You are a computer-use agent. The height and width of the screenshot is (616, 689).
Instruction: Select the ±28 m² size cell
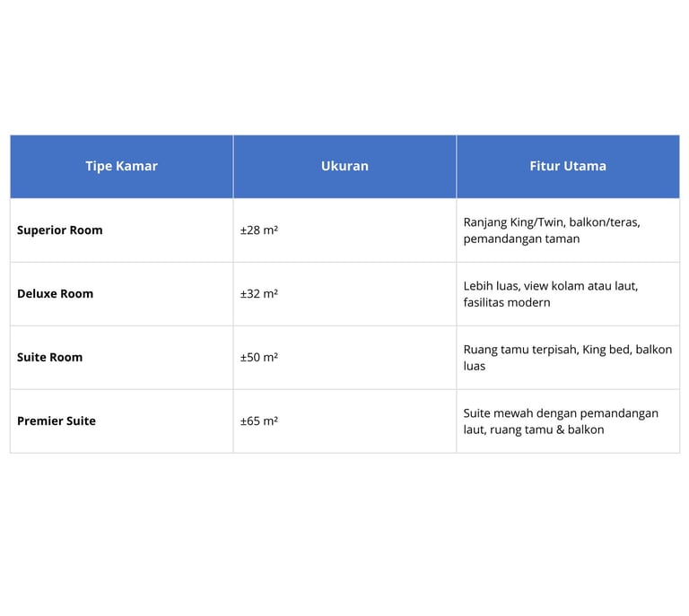[259, 230]
